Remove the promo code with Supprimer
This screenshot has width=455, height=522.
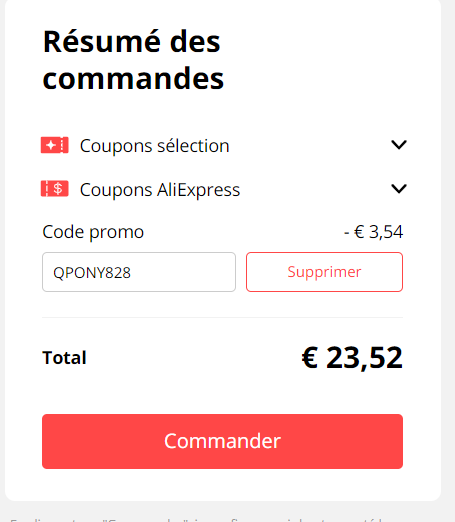pos(324,272)
